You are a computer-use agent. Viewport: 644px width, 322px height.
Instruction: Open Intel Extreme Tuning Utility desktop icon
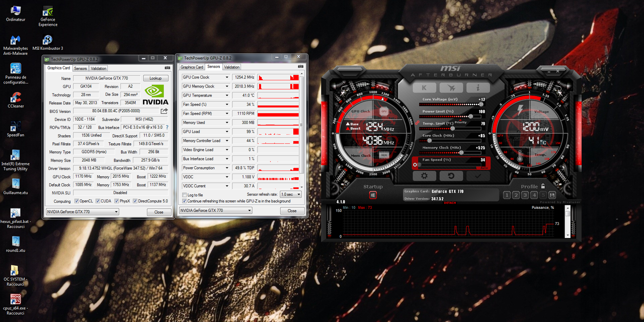[x=16, y=160]
